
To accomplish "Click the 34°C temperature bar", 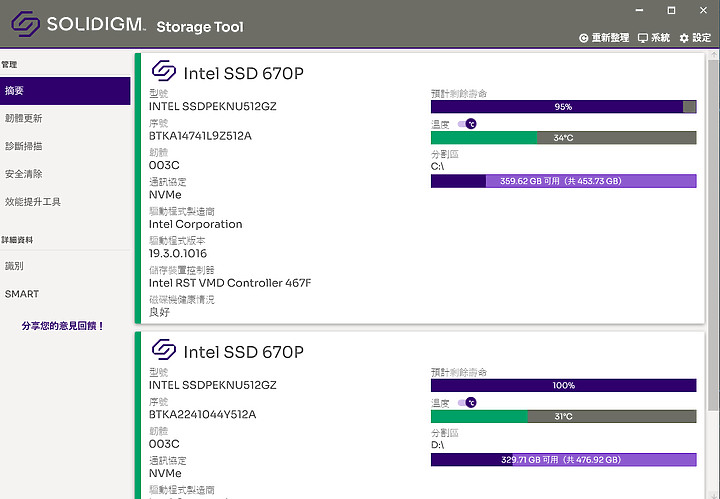I will tap(563, 138).
